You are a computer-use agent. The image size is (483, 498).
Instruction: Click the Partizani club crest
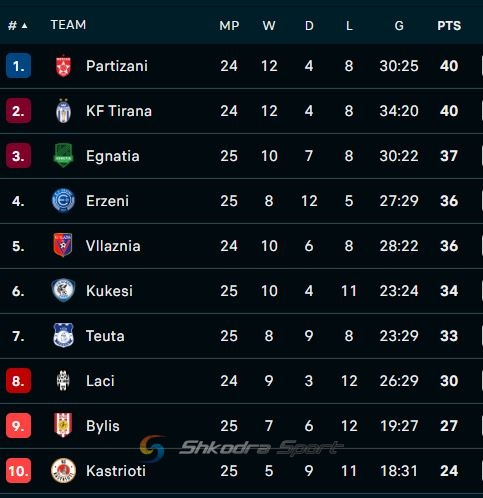63,66
